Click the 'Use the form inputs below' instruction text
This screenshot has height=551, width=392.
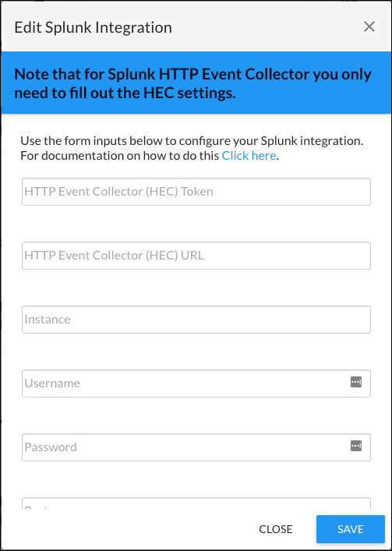pyautogui.click(x=192, y=148)
